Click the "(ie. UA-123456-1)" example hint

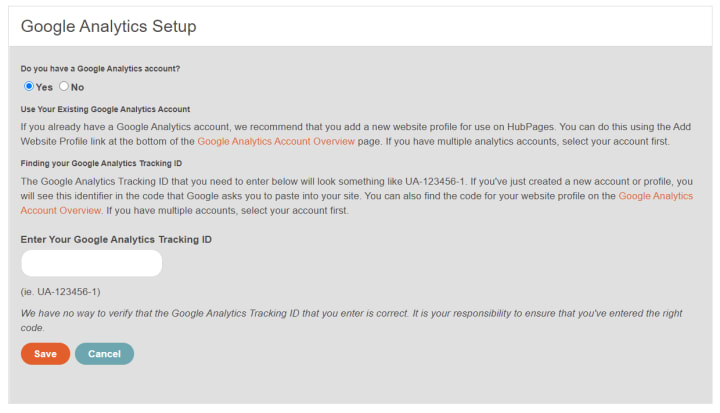(x=60, y=292)
